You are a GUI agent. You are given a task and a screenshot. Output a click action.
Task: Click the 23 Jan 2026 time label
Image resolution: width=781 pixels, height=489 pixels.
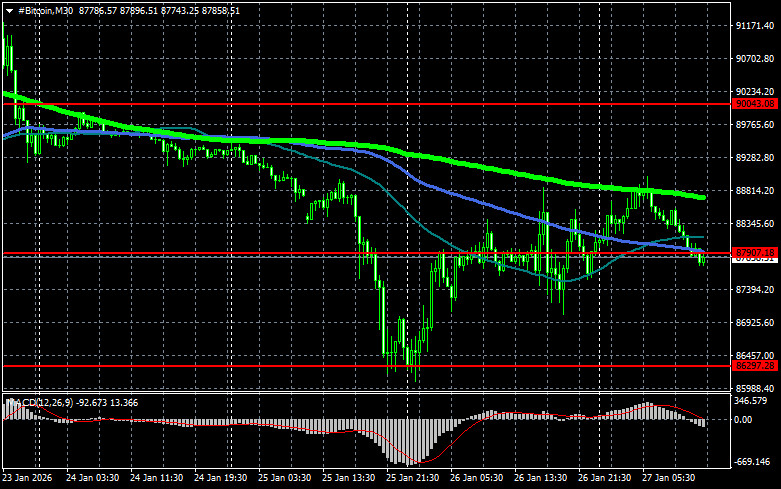coord(27,478)
